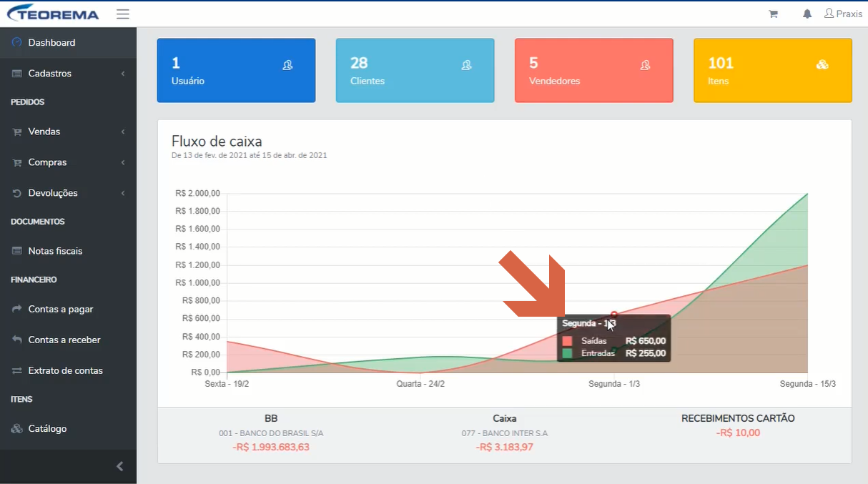This screenshot has width=868, height=484.
Task: Open the Dashboard menu item
Action: [x=68, y=43]
